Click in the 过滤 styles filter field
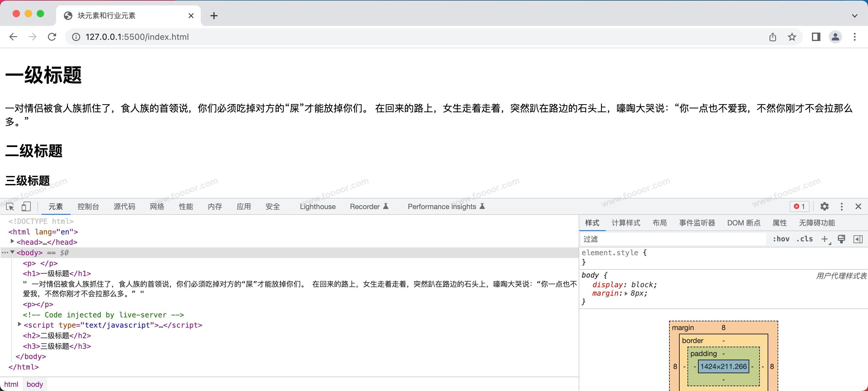Viewport: 868px width, 391px height. click(x=674, y=239)
